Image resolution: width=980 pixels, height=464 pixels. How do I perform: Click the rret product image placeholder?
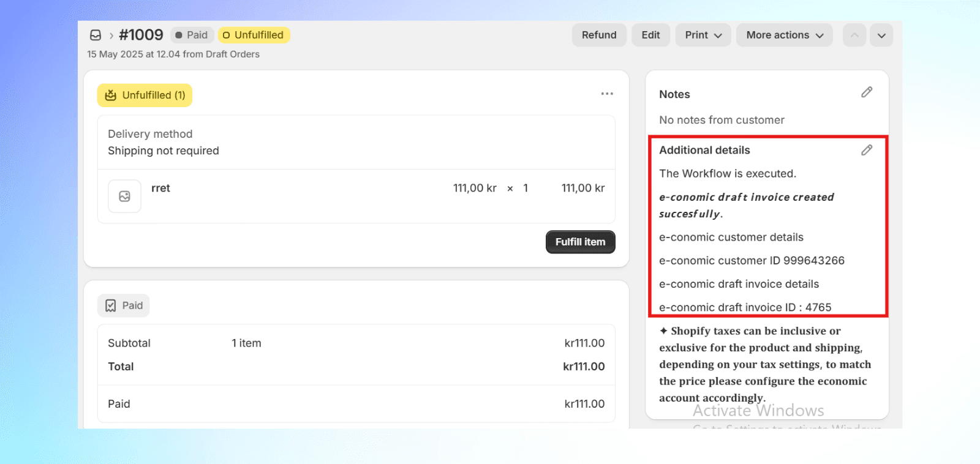point(124,196)
